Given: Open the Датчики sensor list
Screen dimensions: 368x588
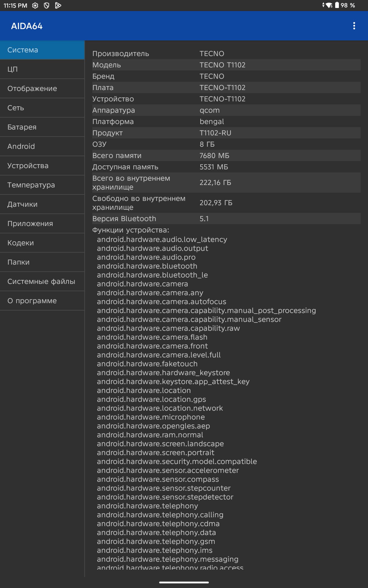Looking at the screenshot, I should [x=42, y=204].
